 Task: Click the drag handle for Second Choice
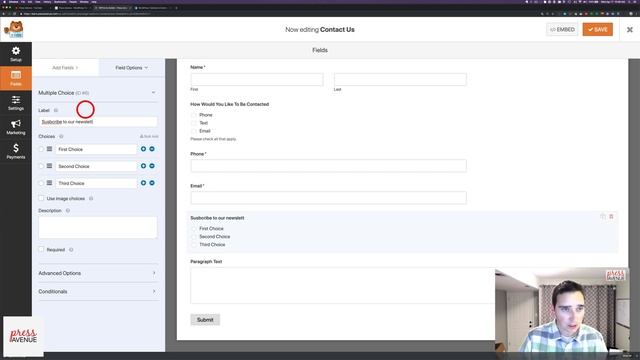(49, 166)
